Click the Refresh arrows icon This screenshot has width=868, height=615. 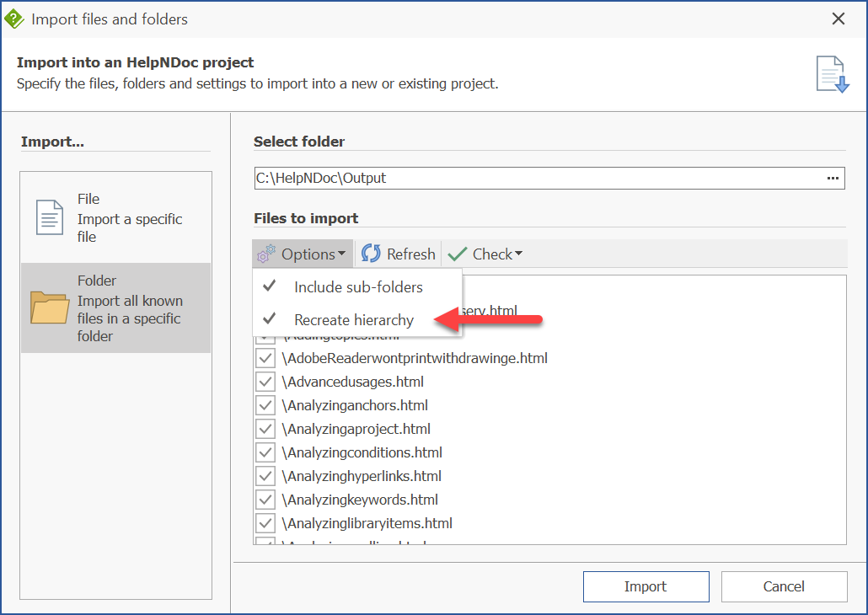click(x=371, y=254)
